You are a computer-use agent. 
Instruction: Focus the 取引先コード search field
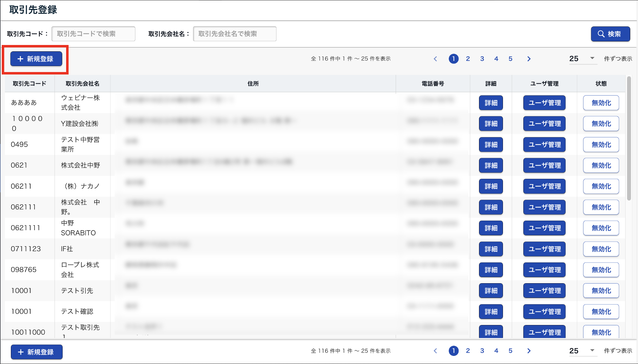(93, 34)
